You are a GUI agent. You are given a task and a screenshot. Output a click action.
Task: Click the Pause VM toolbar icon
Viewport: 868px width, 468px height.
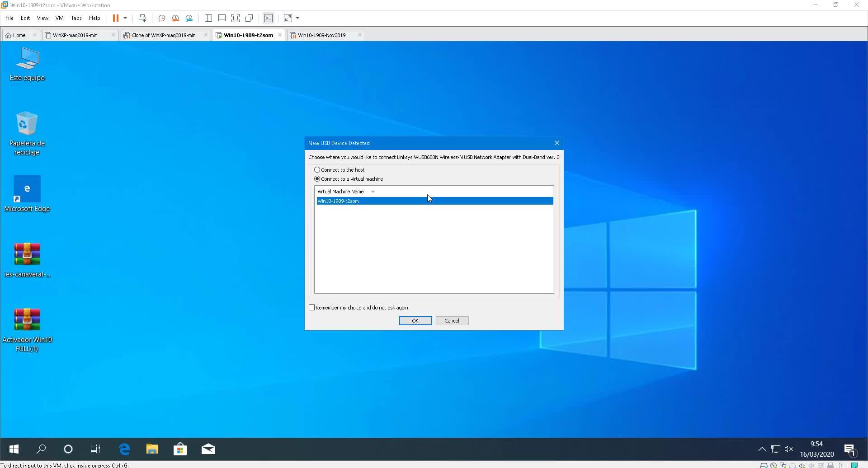115,18
